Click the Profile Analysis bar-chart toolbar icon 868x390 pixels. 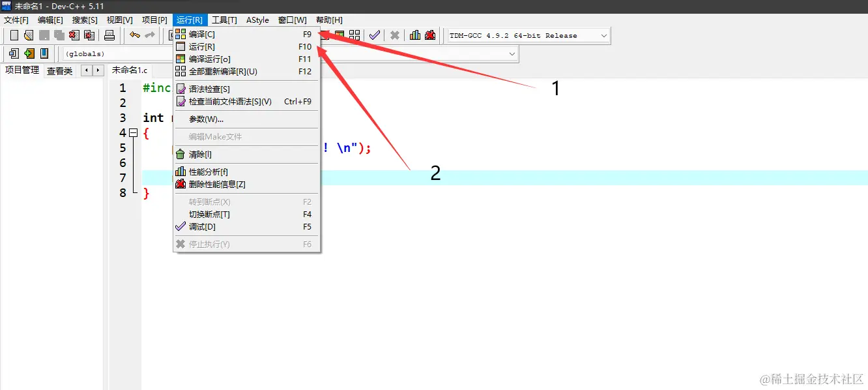414,35
